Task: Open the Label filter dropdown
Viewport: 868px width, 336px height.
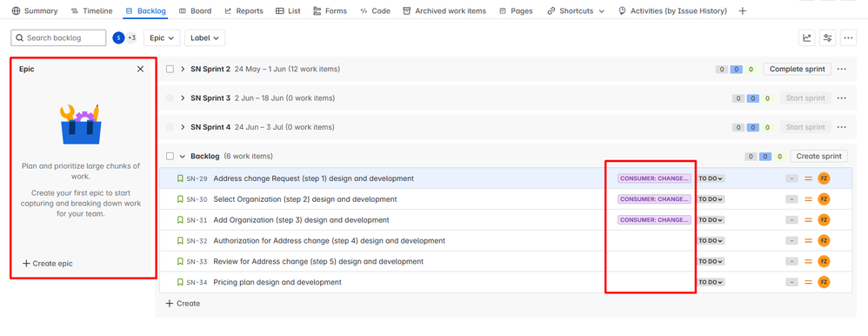Action: (x=204, y=37)
